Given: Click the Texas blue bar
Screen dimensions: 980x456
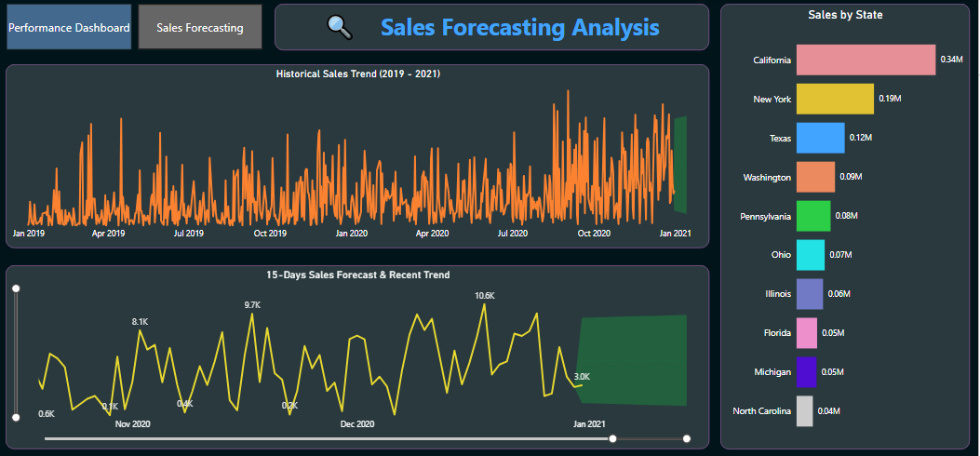Looking at the screenshot, I should click(x=821, y=138).
